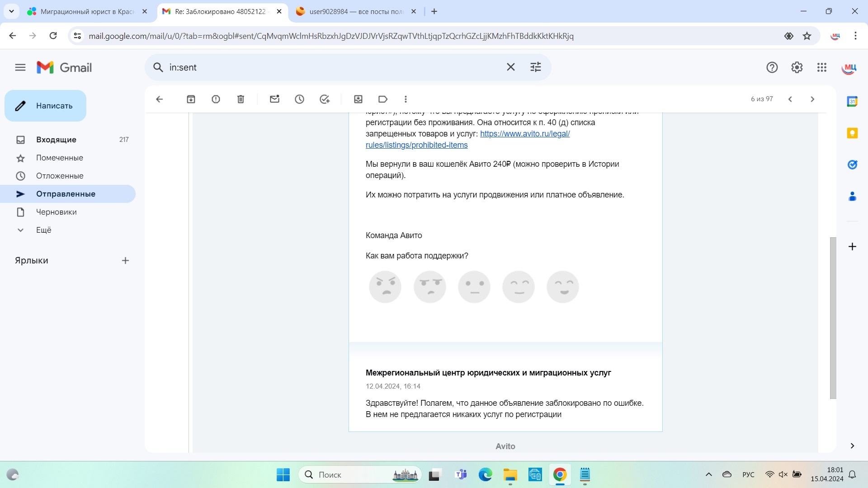This screenshot has height=488, width=868.
Task: Reload the Gmail page
Action: pyautogui.click(x=53, y=36)
